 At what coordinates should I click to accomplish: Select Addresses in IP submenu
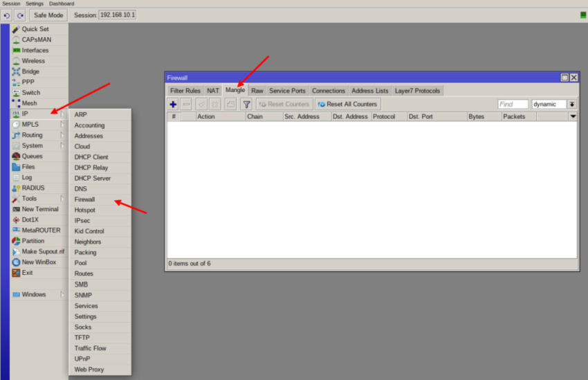pos(100,136)
